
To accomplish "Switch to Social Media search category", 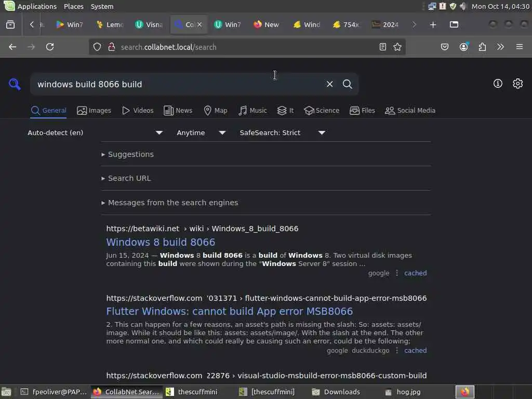I will tap(410, 110).
